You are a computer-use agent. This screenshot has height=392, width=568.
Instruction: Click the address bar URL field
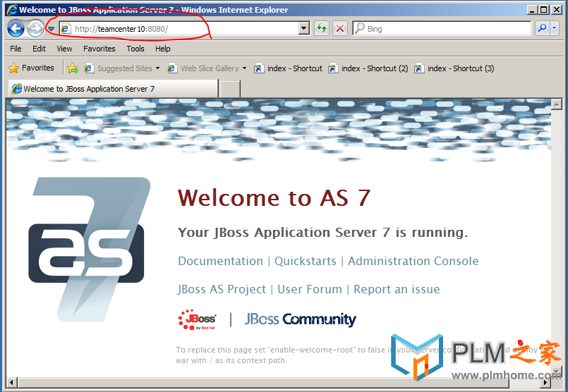(184, 29)
